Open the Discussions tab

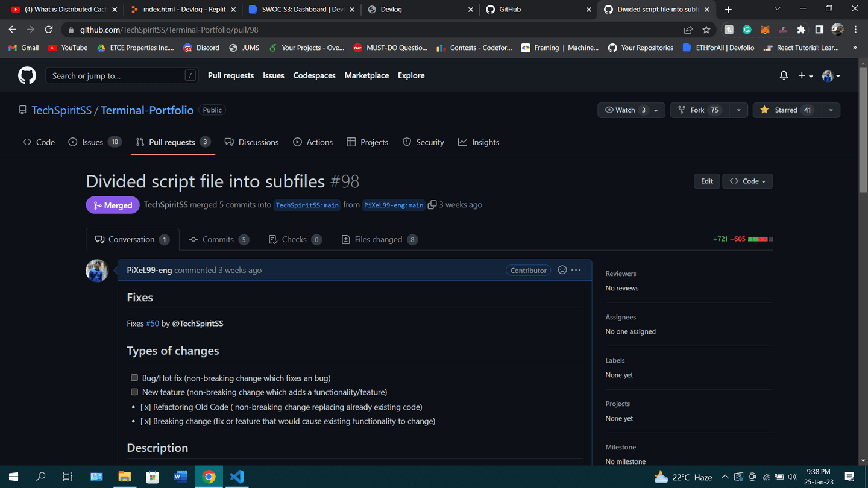[252, 142]
